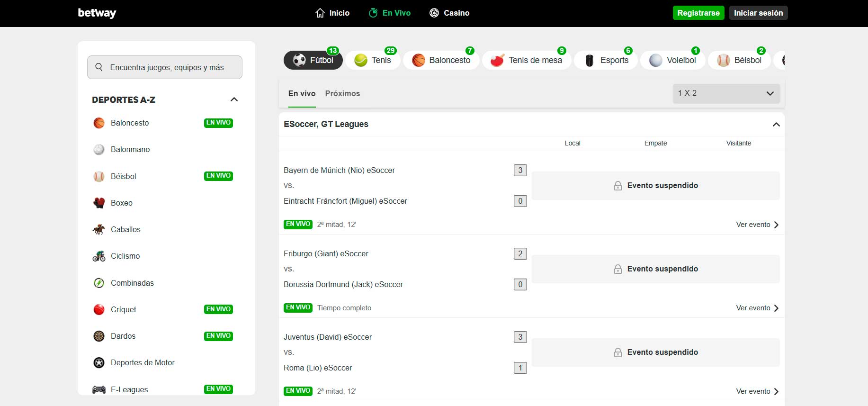Click the Ciclismo cyclist icon
Image resolution: width=868 pixels, height=406 pixels.
[x=99, y=256]
